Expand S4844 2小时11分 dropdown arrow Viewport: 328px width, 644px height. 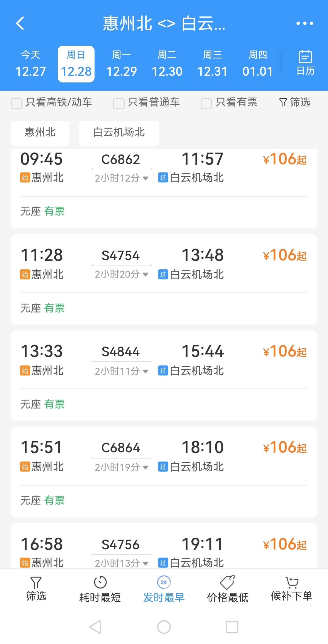[x=145, y=371]
